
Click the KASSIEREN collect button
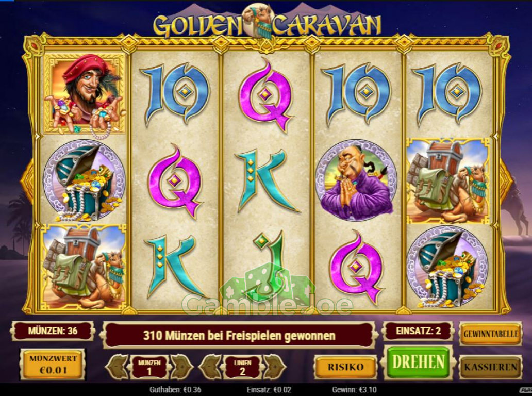click(491, 367)
